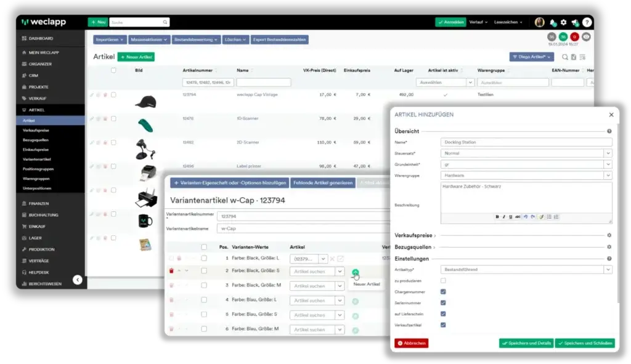631x364 pixels.
Task: Click Speichern und Schließen button
Action: pyautogui.click(x=584, y=343)
